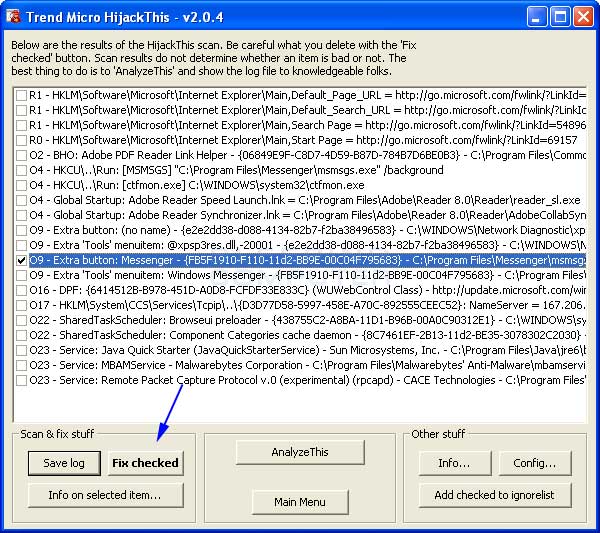Tick the Windows Messenger Tools menuitem checkbox

(x=21, y=275)
